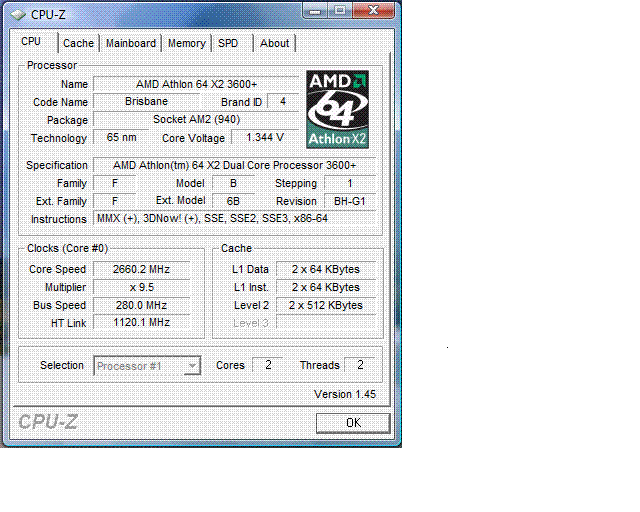Open the About tab
The height and width of the screenshot is (512, 640).
click(275, 43)
